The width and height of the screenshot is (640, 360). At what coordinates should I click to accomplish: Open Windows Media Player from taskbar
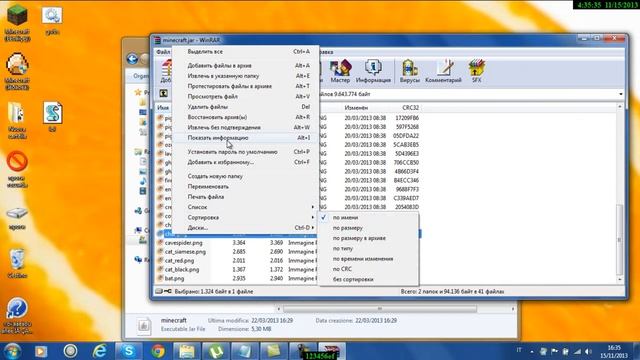click(x=41, y=351)
